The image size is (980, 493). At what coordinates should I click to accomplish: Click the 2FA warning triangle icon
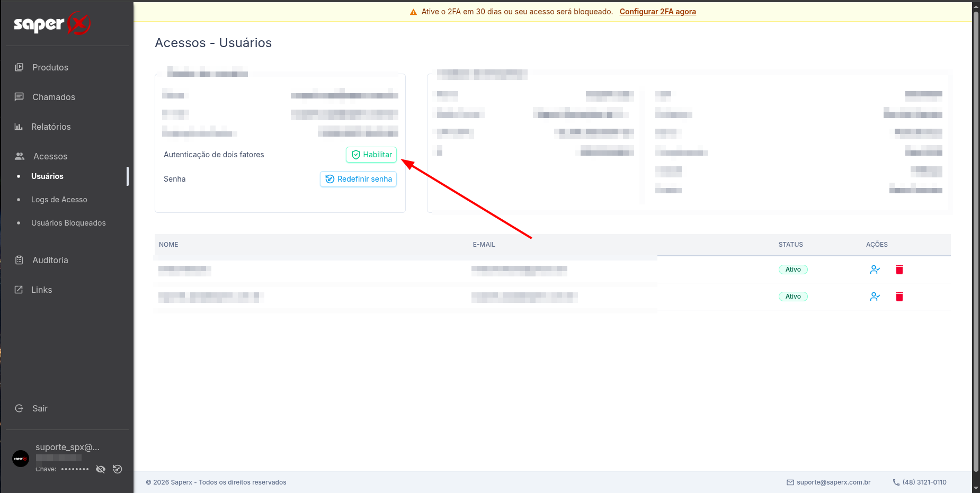(x=414, y=12)
